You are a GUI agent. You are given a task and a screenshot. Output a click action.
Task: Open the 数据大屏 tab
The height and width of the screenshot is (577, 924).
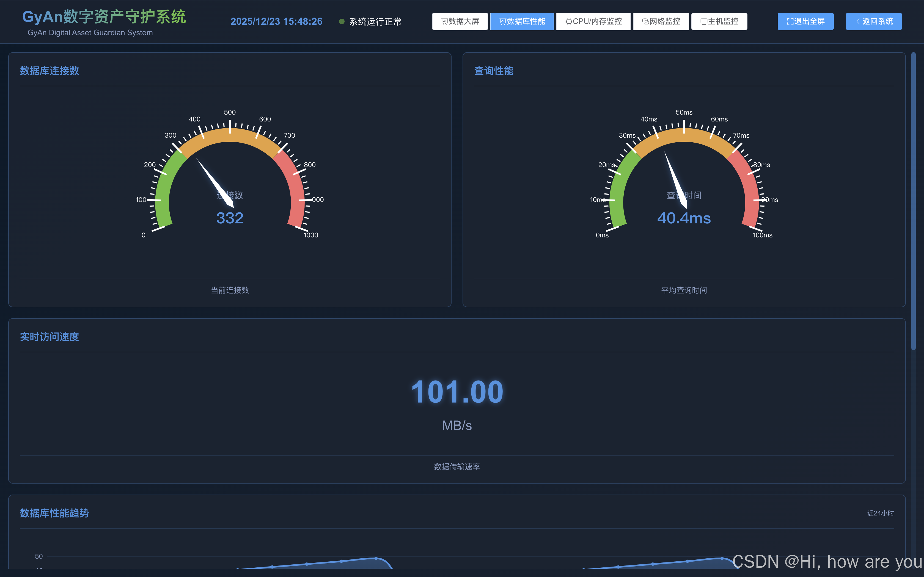tap(460, 21)
